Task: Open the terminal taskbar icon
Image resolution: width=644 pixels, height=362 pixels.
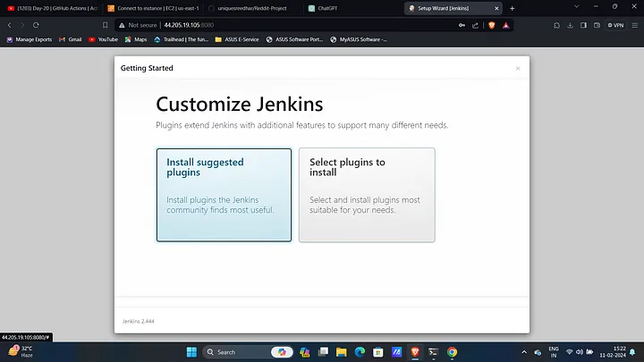Action: click(433, 352)
